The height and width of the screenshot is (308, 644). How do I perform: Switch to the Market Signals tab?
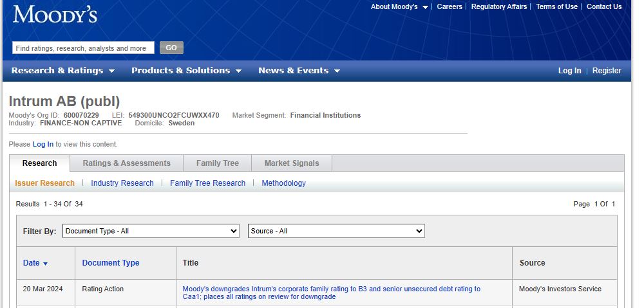tap(292, 163)
